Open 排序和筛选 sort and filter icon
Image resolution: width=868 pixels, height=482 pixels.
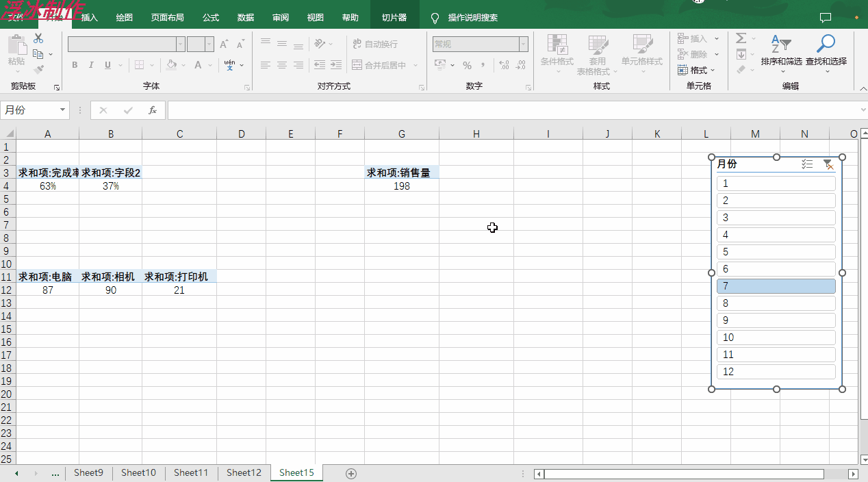pos(781,44)
